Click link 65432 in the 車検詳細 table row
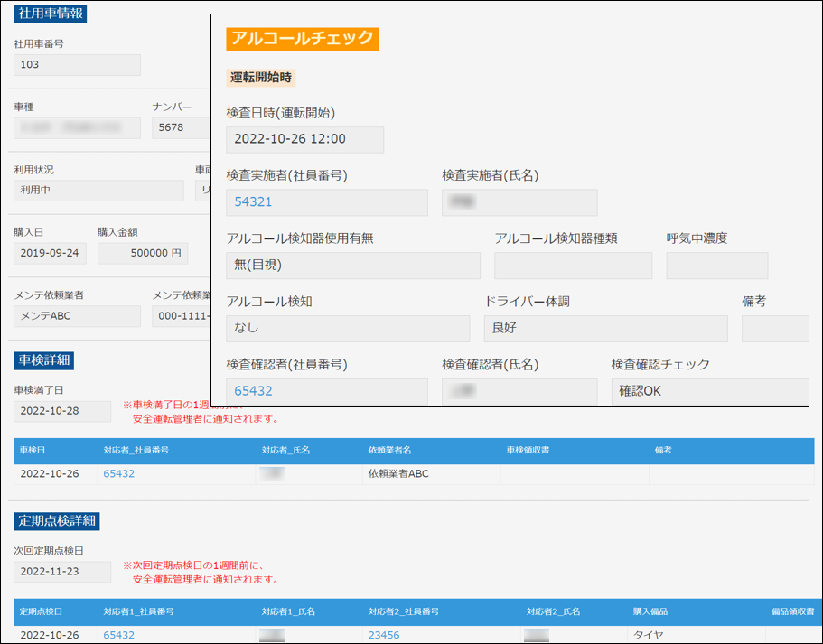 [119, 473]
